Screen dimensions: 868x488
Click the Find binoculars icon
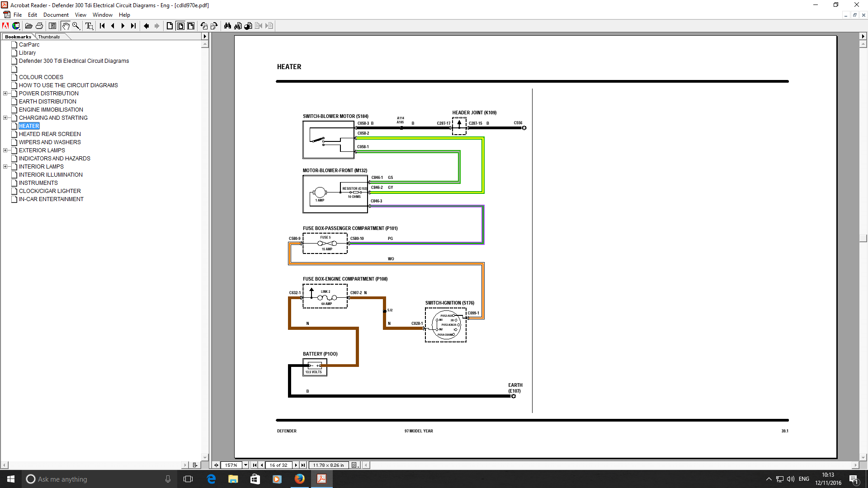click(227, 26)
